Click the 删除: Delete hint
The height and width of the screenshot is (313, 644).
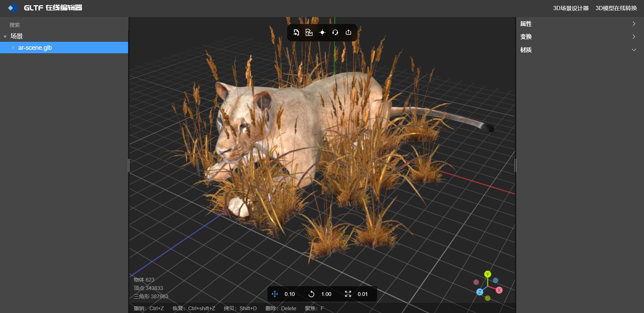[281, 308]
